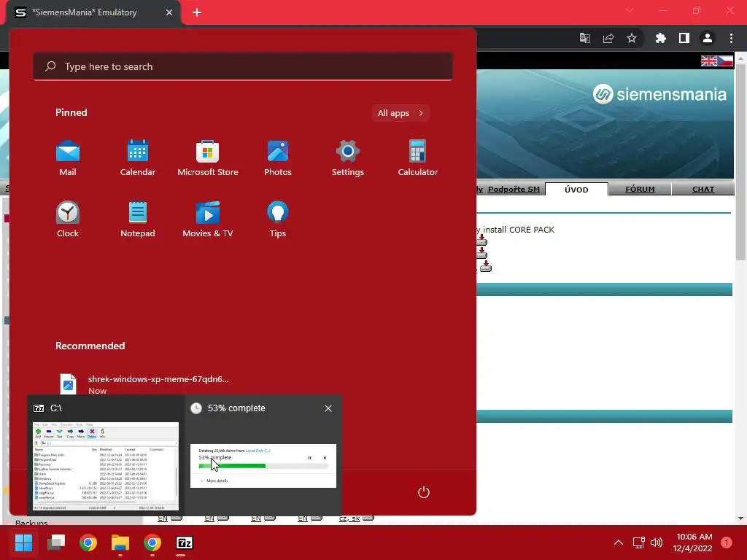Screen dimensions: 747x560
Task: Close the SiemensMania browser tab
Action: [x=169, y=12]
